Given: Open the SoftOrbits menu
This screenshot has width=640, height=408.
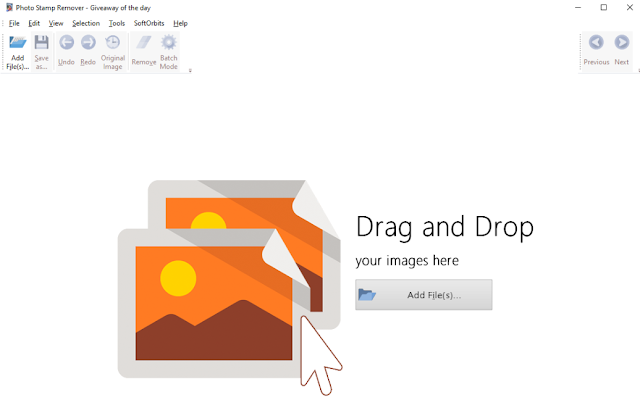Looking at the screenshot, I should pyautogui.click(x=149, y=23).
